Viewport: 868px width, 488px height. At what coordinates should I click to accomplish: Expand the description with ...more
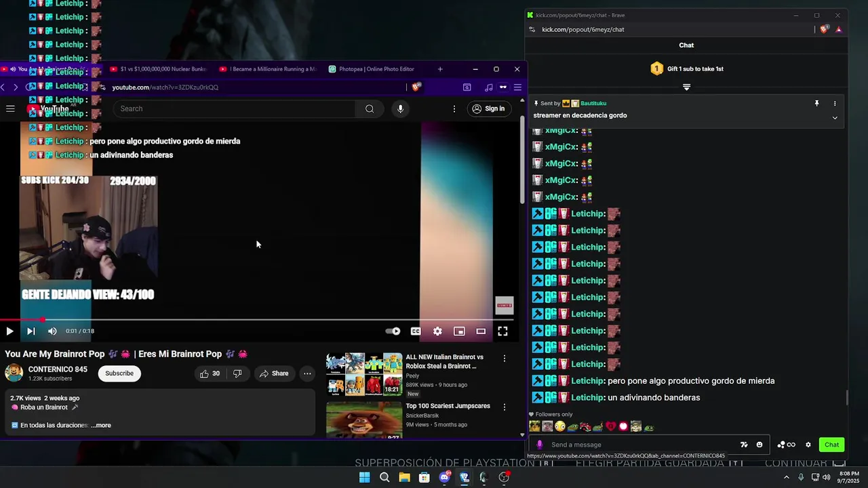point(101,426)
